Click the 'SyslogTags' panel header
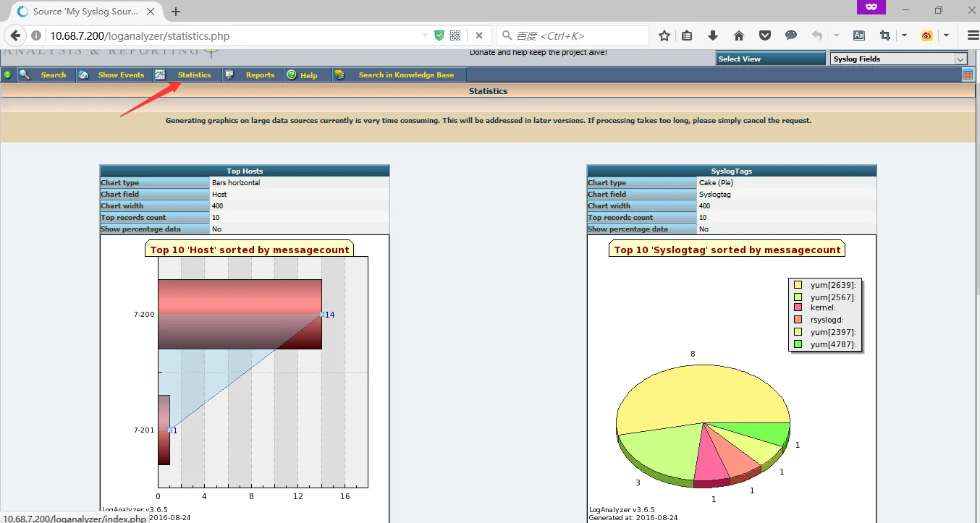Screen dimensions: 980x523 click(x=732, y=171)
